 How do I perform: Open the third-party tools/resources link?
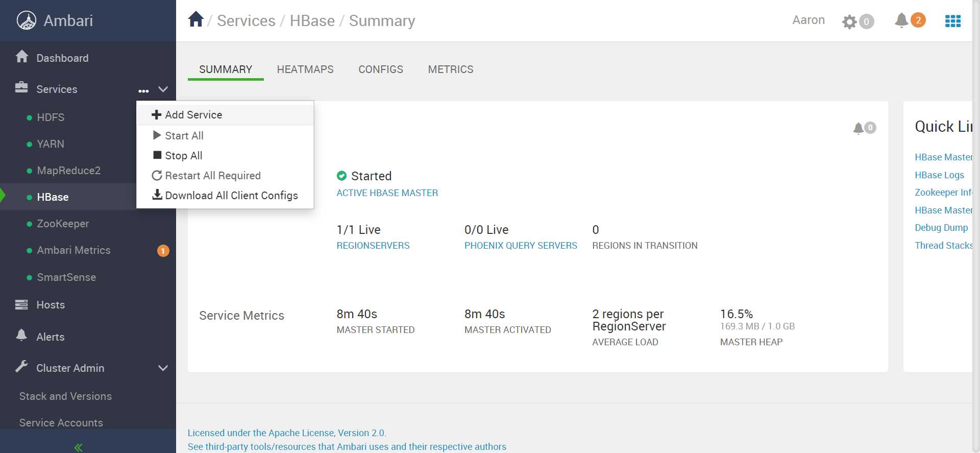[x=347, y=447]
